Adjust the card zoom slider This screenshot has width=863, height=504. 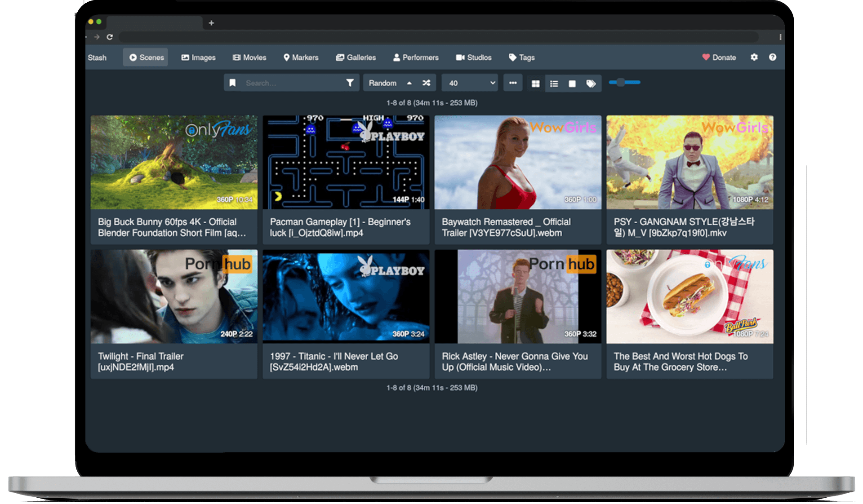tap(624, 82)
